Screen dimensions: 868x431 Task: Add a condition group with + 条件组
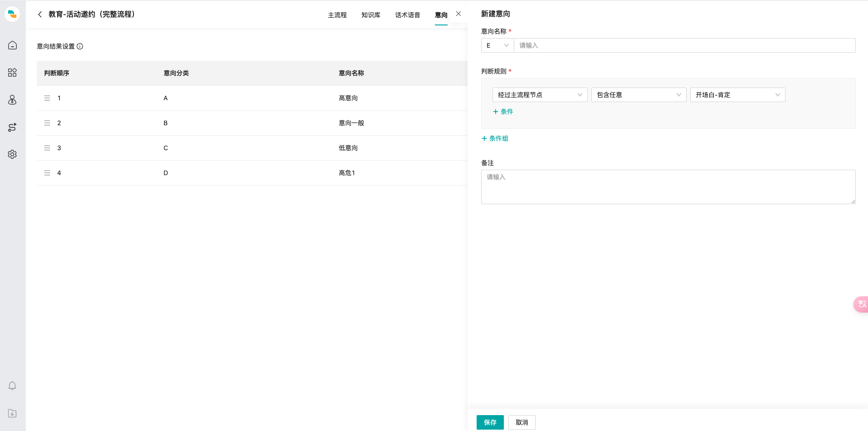click(x=495, y=138)
